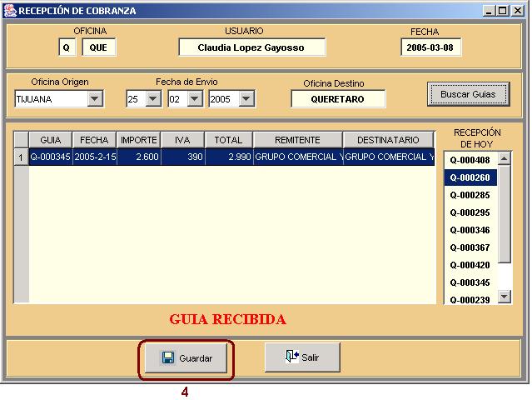This screenshot has width=532, height=400.
Task: Open the Oficina Origen dropdown
Action: 95,99
